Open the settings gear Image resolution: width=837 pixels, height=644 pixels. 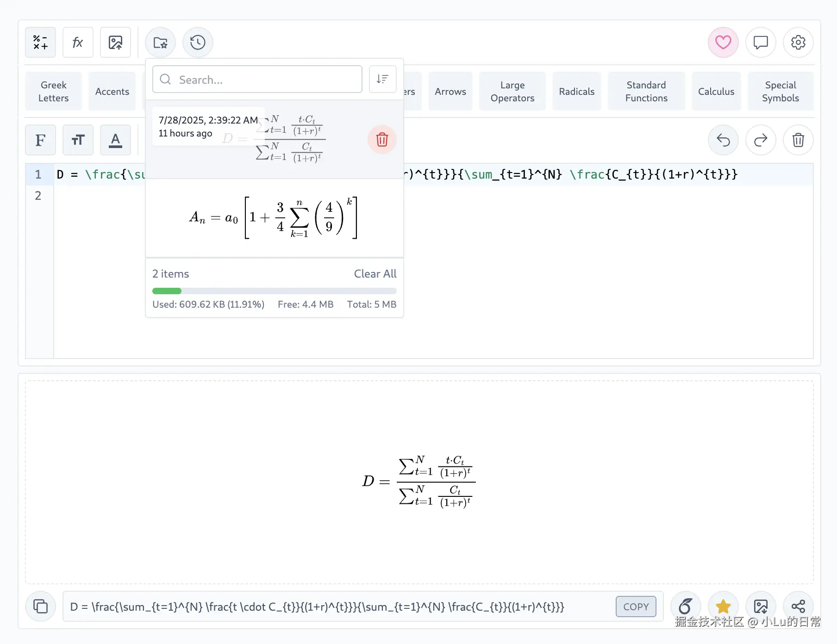tap(798, 42)
